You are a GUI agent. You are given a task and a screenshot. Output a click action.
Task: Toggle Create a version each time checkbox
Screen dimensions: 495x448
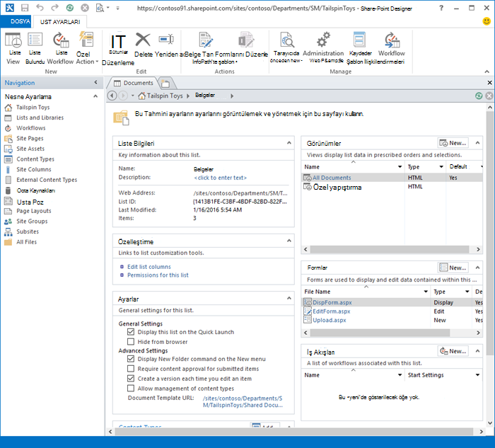tap(131, 378)
